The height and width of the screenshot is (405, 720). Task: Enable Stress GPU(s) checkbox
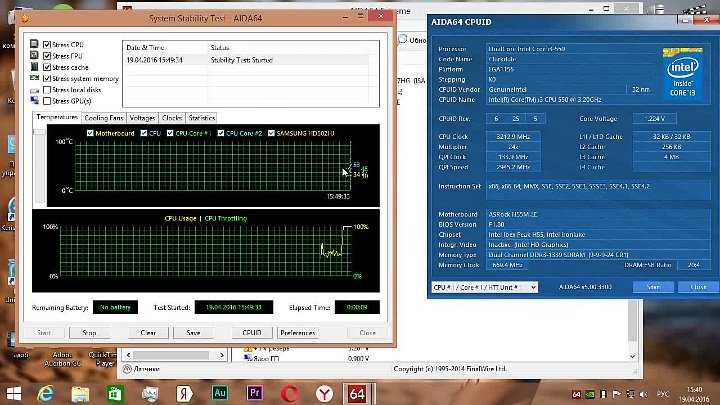(47, 101)
